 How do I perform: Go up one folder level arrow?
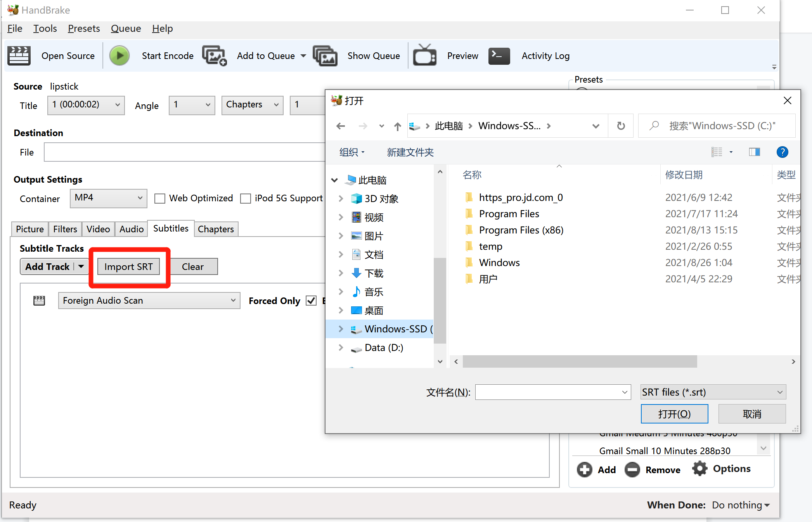397,126
